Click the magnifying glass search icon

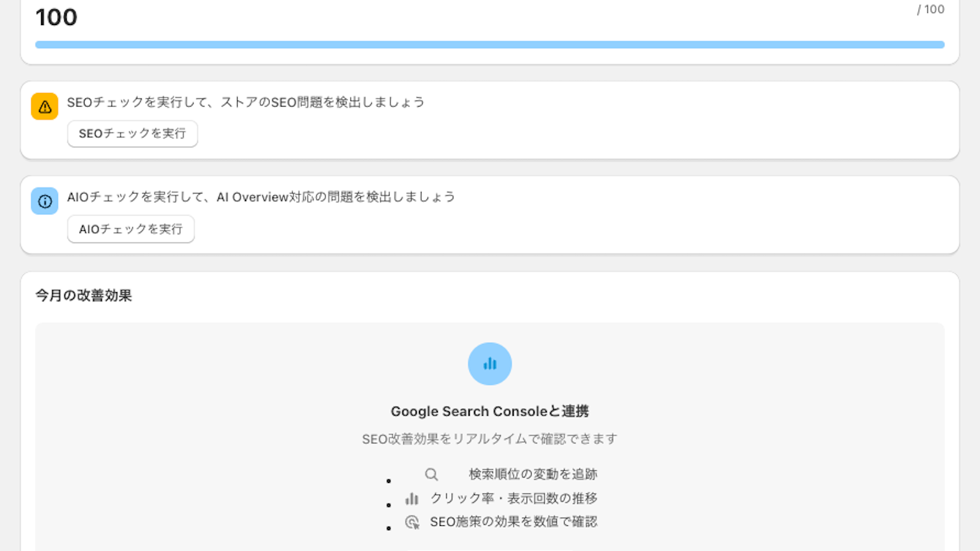click(x=431, y=474)
